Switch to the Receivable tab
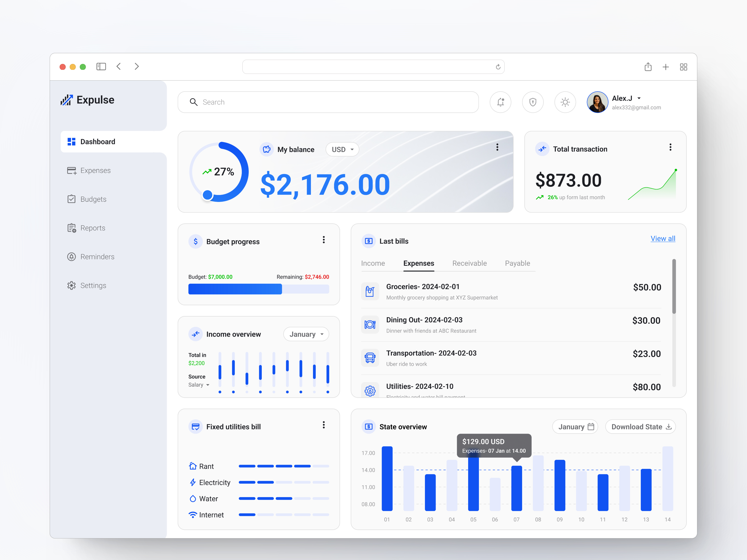This screenshot has width=747, height=560. [469, 263]
